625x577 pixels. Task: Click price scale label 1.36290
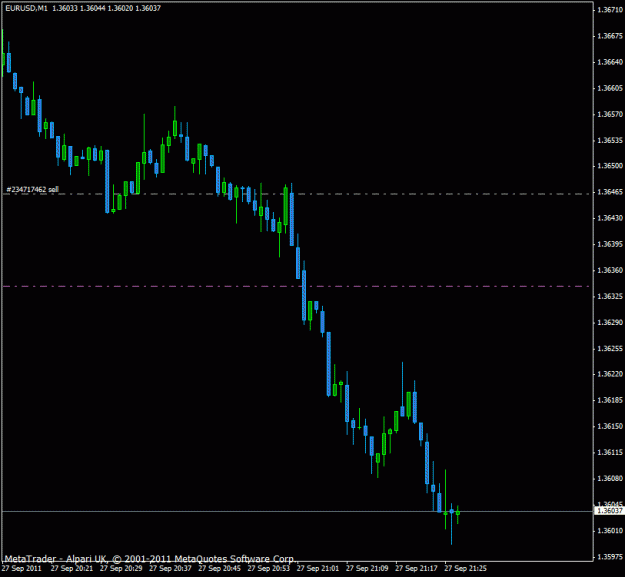point(610,322)
